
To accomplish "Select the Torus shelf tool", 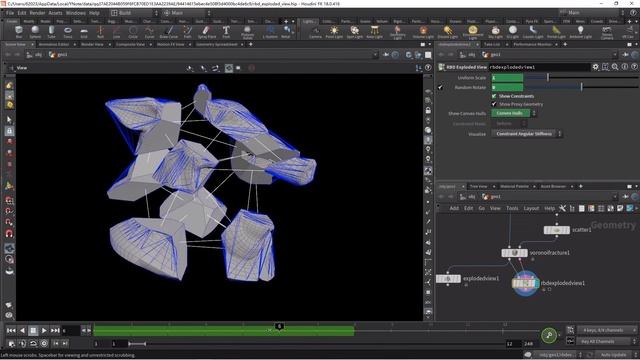I will [68, 31].
